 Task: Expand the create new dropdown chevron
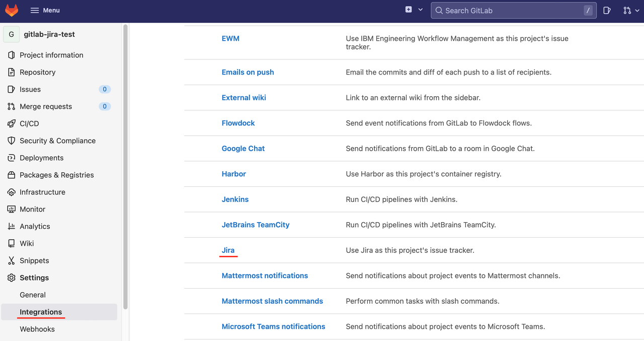click(x=421, y=10)
